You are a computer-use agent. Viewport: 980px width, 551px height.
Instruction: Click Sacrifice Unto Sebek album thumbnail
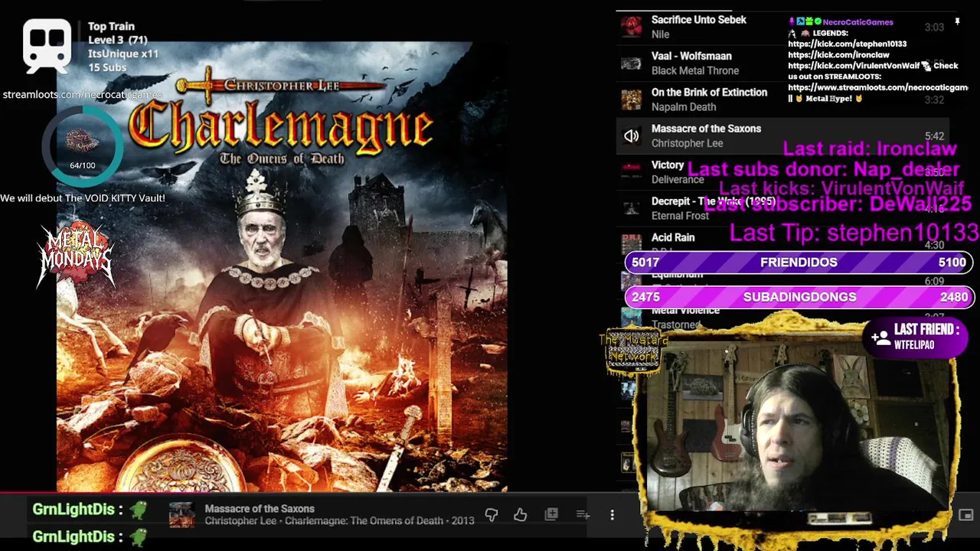coord(632,27)
